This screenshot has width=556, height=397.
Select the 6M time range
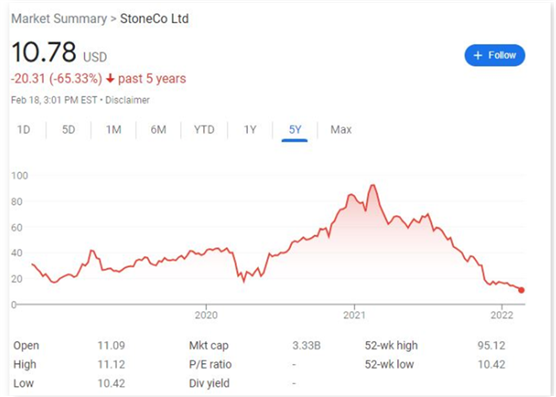159,130
